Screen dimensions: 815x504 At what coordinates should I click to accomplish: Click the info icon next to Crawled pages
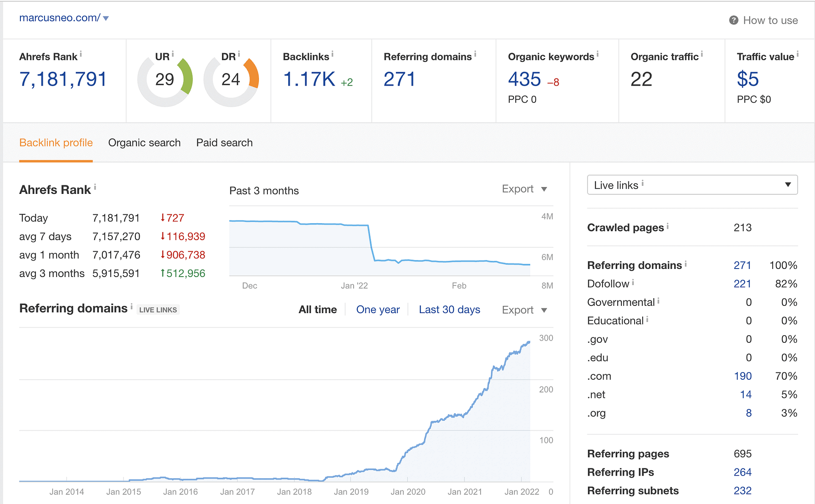click(668, 226)
